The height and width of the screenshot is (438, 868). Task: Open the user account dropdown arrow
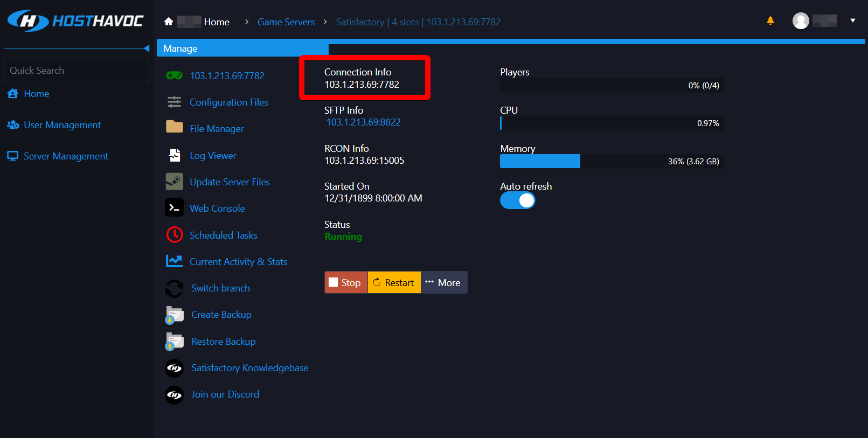tap(853, 20)
